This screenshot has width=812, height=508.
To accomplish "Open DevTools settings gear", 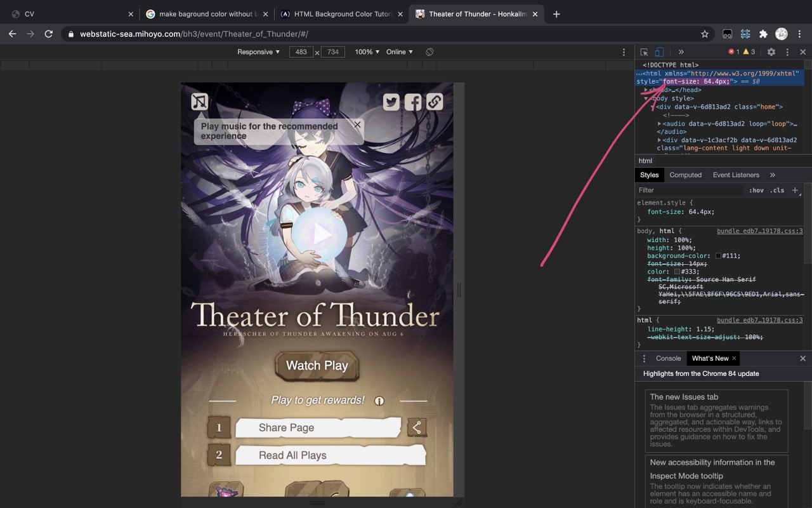I will 771,52.
